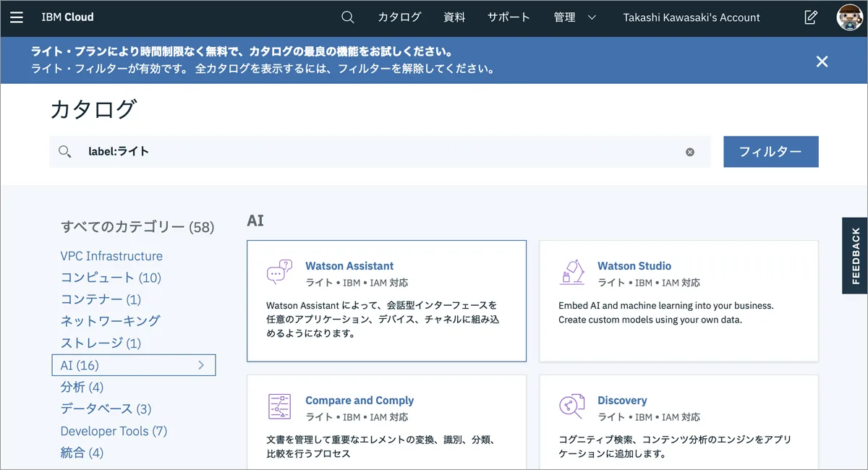Click 'Embed AI and machine learning' description
Viewport: 868px width, 470px height.
tap(666, 312)
